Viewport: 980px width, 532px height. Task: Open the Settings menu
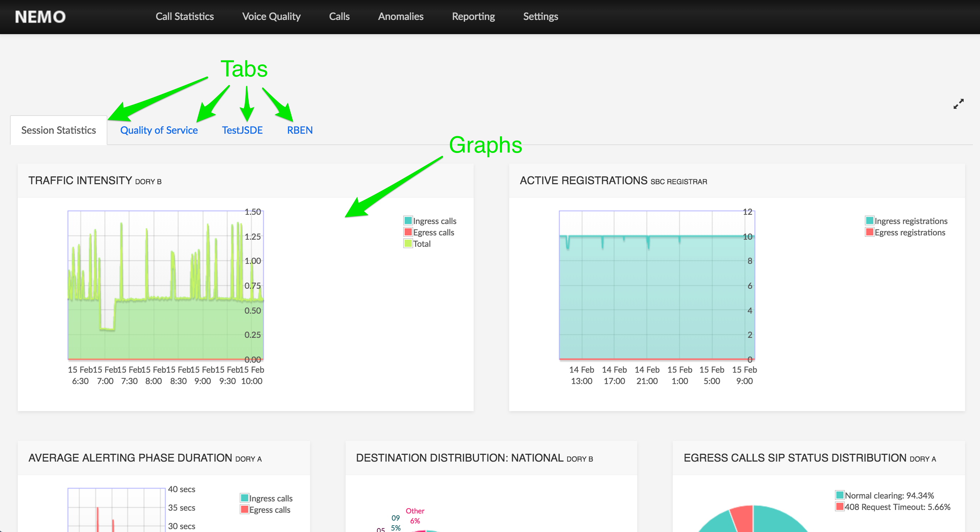(x=540, y=16)
